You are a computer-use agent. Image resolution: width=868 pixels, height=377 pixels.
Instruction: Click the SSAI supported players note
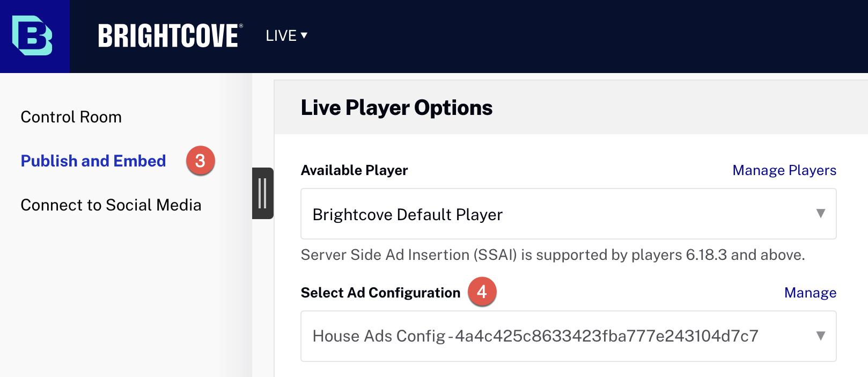tap(553, 255)
